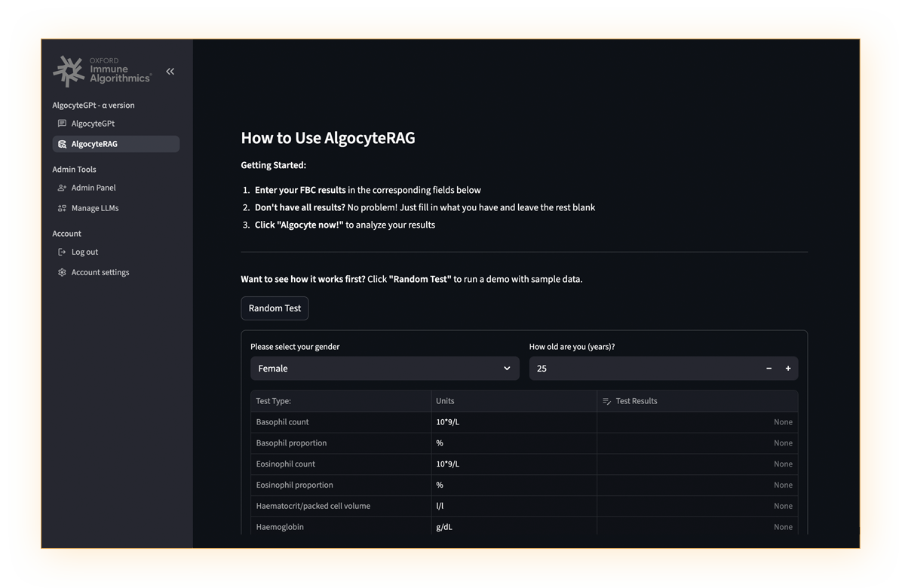Click 'Please select your gender' label
Screen dimensions: 899x588
(295, 347)
